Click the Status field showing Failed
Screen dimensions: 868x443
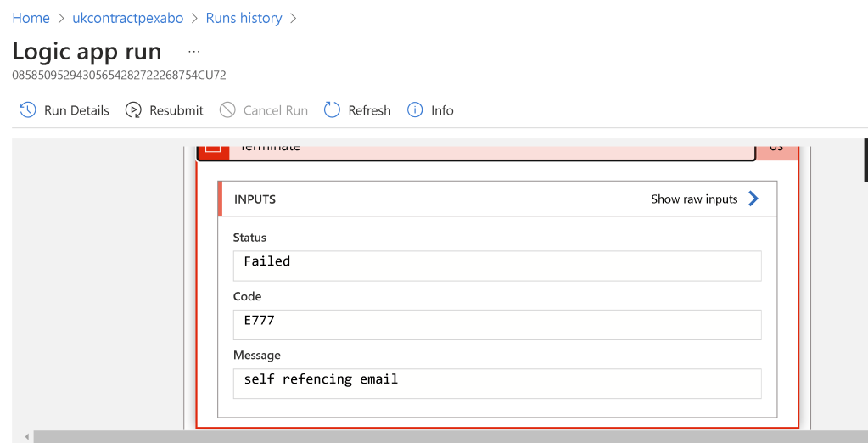[x=497, y=266]
